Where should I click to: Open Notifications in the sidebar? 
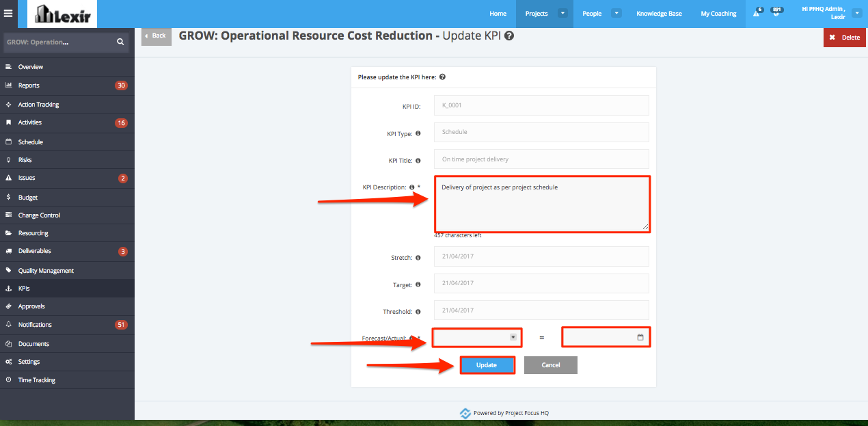[x=67, y=325]
